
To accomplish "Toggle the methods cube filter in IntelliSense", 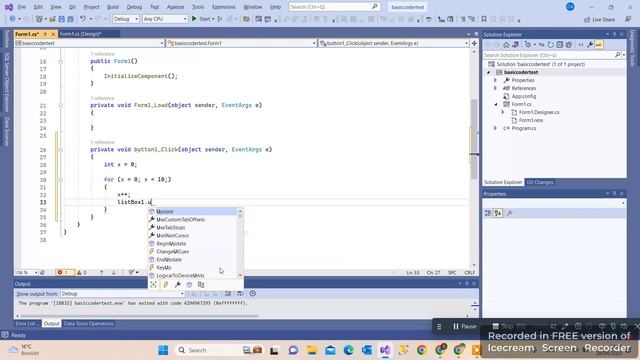I will click(x=189, y=284).
